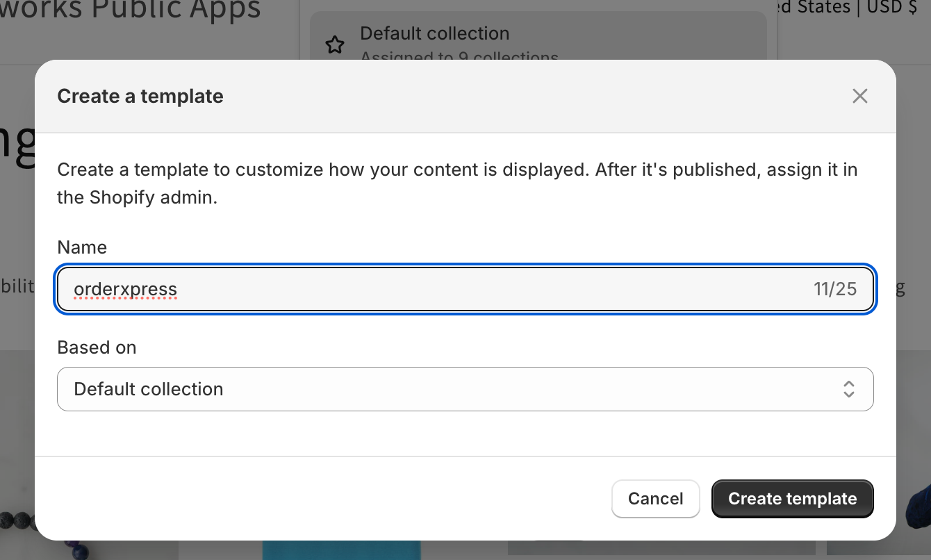
Task: Click the 11/25 character counter
Action: [x=835, y=289]
